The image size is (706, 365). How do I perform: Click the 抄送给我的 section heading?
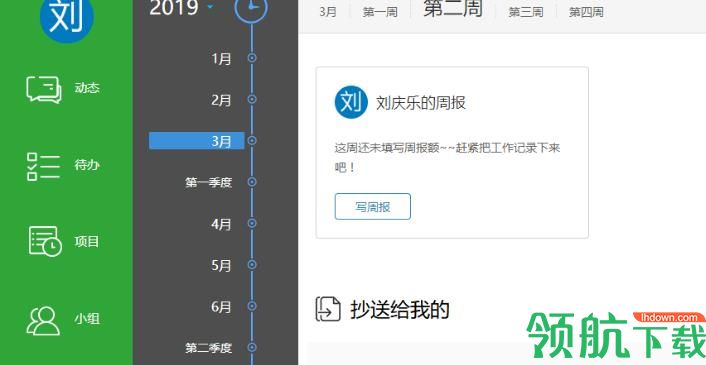(400, 310)
